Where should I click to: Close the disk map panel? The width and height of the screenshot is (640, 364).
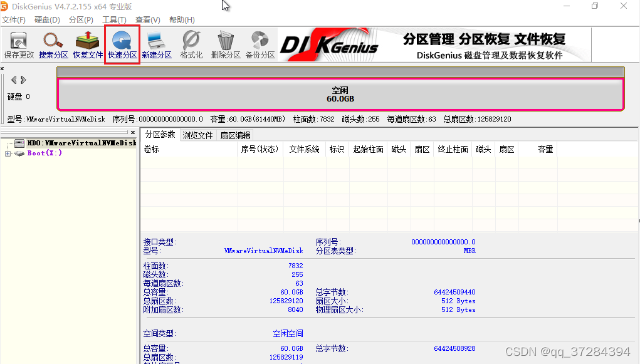2,68
